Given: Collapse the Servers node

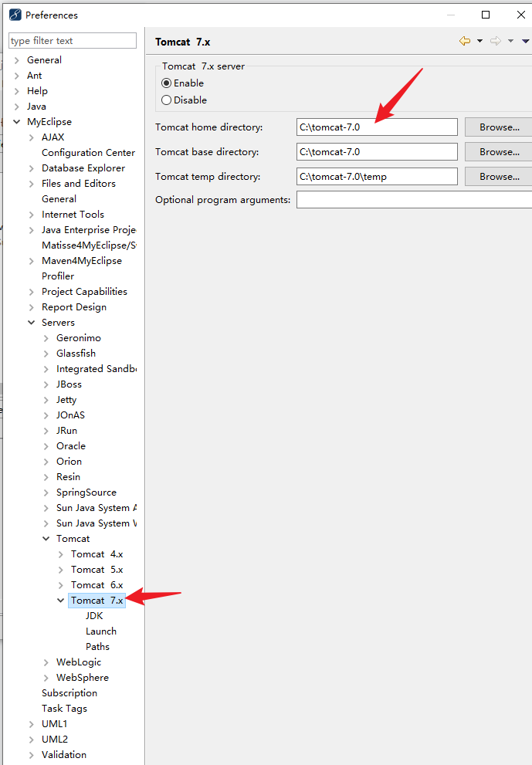Looking at the screenshot, I should (x=31, y=323).
